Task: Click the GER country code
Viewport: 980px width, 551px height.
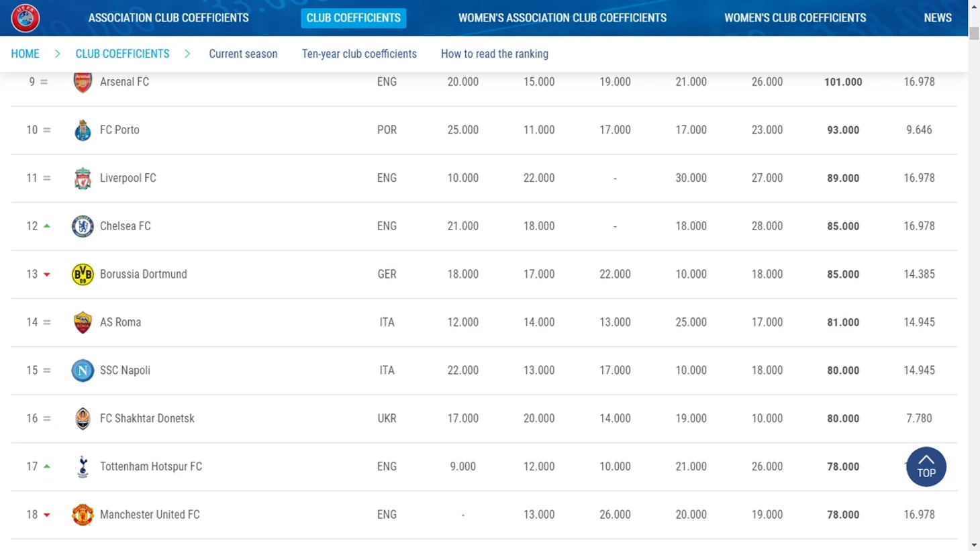Action: pyautogui.click(x=387, y=274)
